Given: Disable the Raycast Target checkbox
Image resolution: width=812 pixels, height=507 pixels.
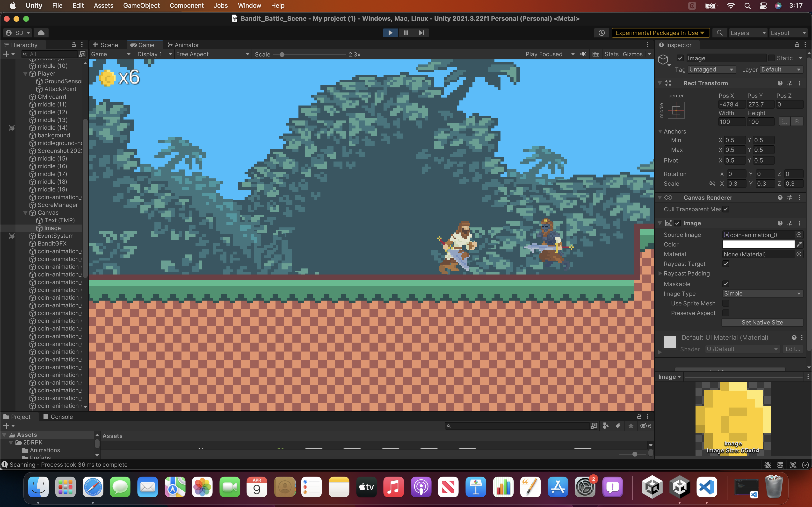Looking at the screenshot, I should click(725, 264).
